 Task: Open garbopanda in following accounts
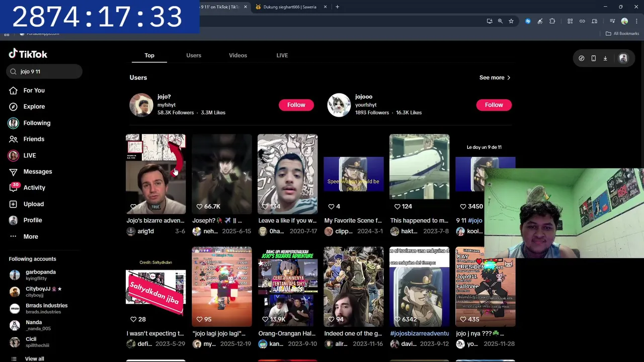click(40, 275)
